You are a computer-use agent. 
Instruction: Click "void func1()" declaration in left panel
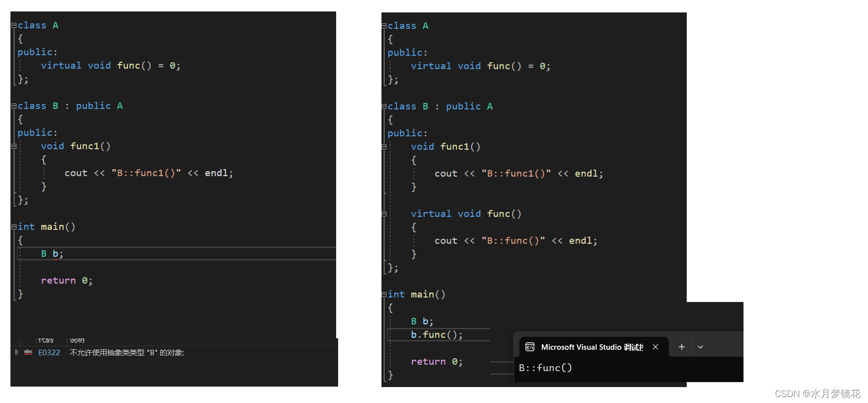point(76,146)
